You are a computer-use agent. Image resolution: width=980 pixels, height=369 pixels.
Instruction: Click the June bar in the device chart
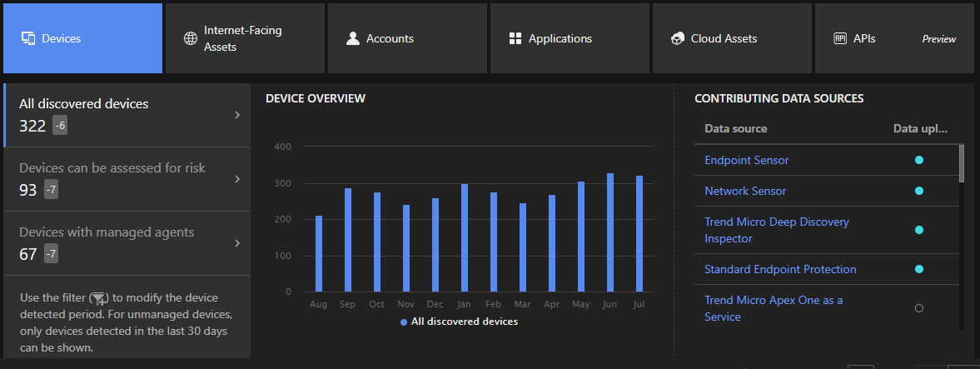(610, 233)
